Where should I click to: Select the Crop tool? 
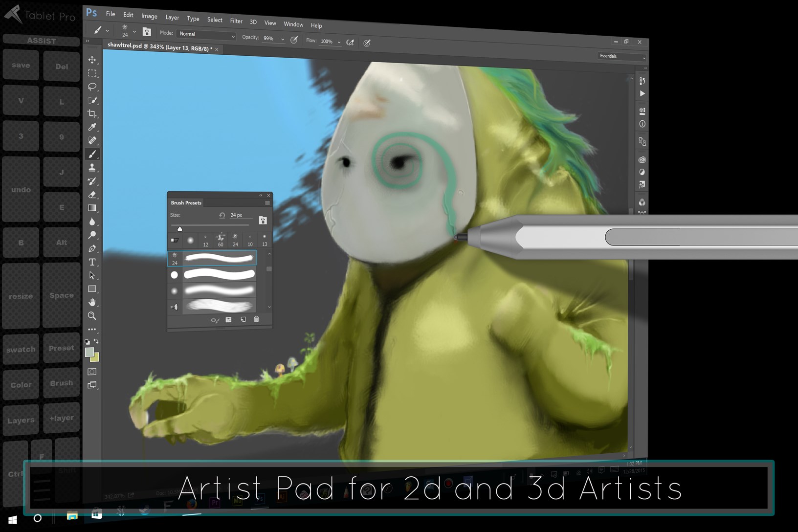pyautogui.click(x=92, y=113)
